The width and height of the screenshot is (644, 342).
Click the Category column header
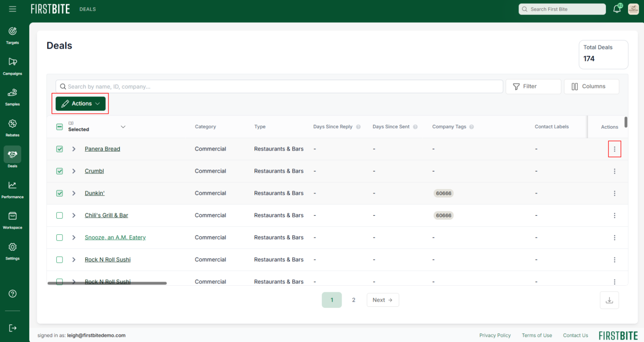205,127
